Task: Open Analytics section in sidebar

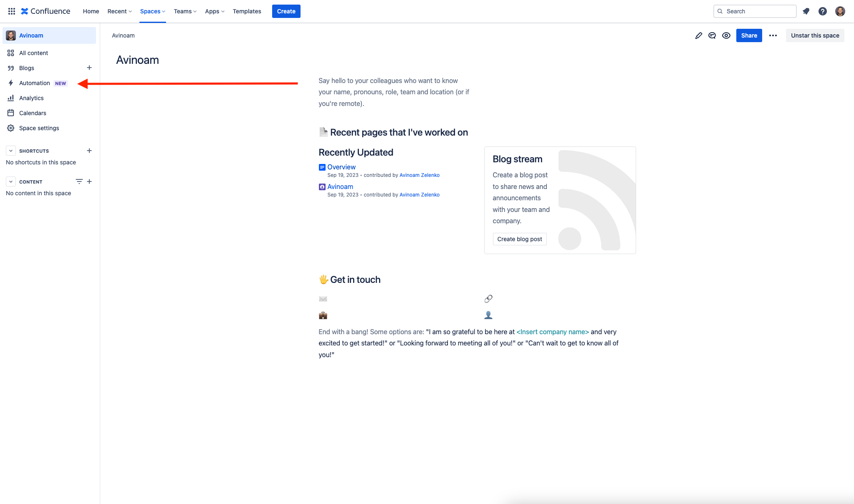Action: pyautogui.click(x=31, y=97)
